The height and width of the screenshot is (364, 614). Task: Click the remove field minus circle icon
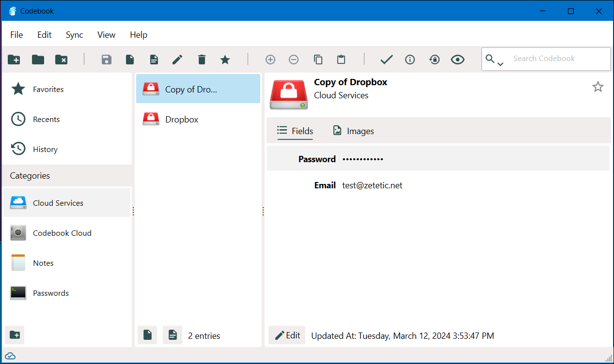294,60
